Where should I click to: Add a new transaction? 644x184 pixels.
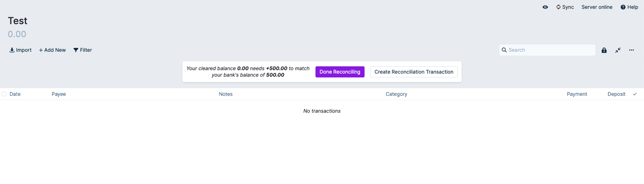tap(53, 50)
